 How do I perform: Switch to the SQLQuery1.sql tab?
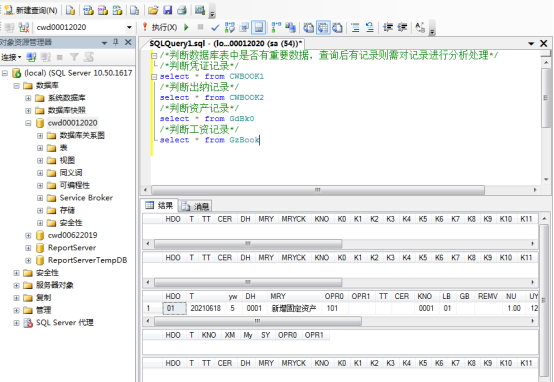click(x=225, y=43)
